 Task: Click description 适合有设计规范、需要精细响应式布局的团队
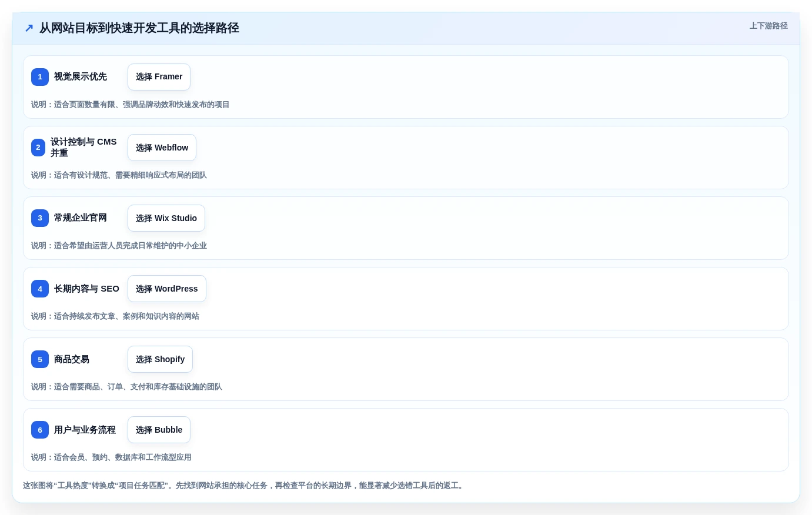coord(119,175)
